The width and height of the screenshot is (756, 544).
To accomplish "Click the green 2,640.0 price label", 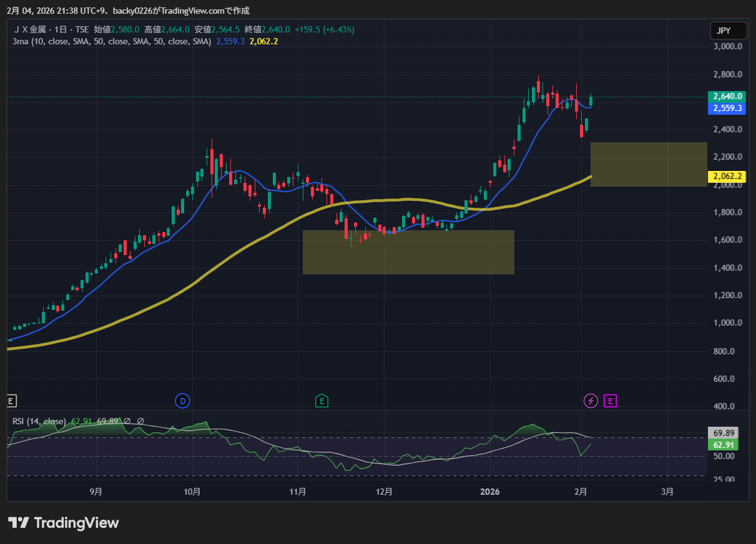I will tap(727, 97).
